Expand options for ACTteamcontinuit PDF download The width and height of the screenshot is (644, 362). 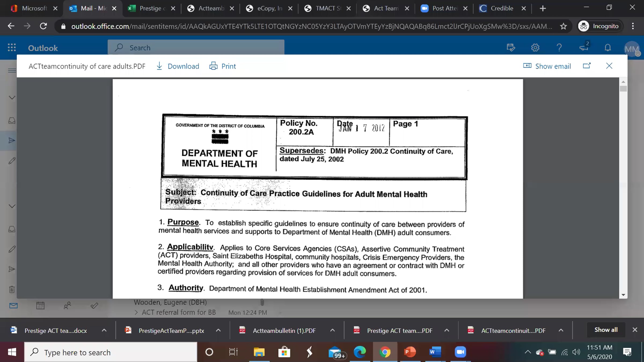pyautogui.click(x=561, y=330)
